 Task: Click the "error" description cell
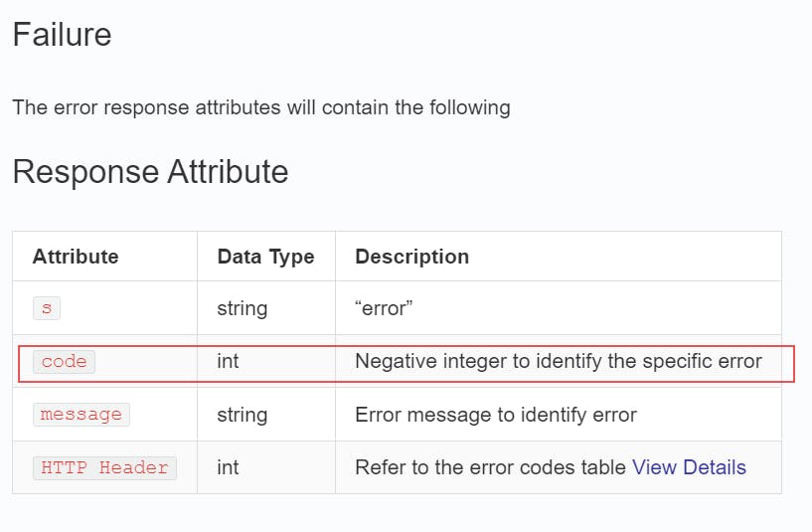tap(384, 308)
